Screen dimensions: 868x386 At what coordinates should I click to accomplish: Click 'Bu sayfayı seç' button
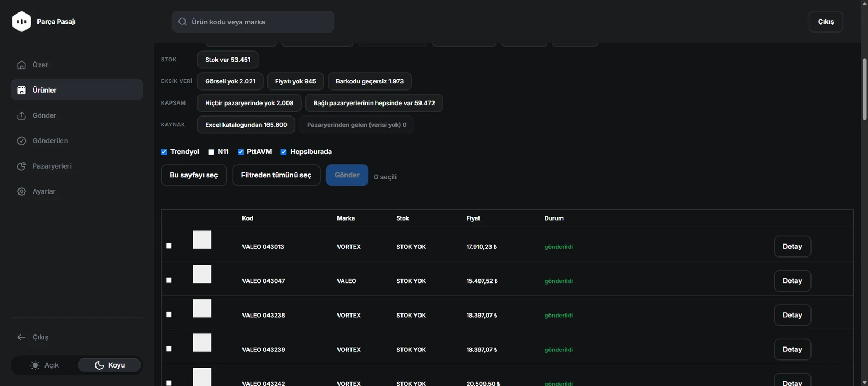[194, 175]
